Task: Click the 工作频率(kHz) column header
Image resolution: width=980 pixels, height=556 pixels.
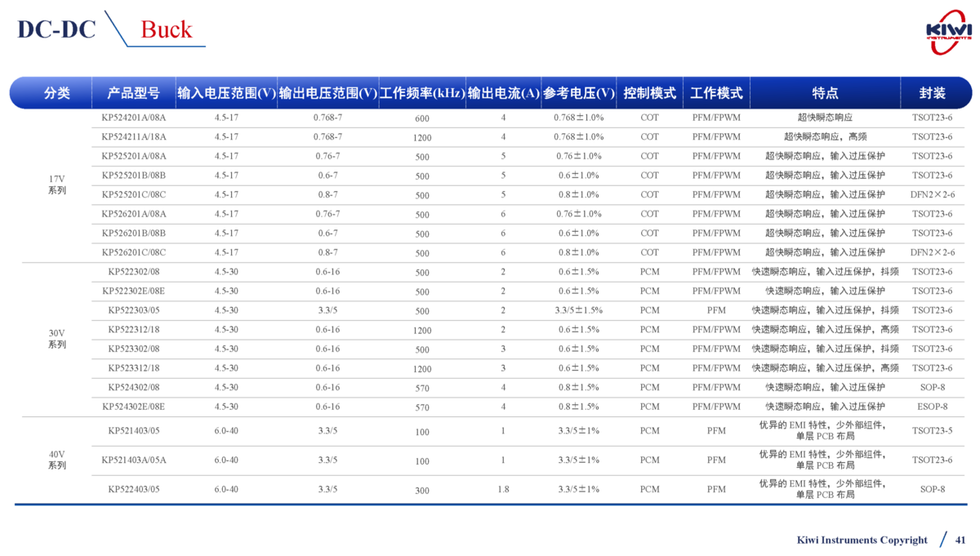Action: (422, 93)
